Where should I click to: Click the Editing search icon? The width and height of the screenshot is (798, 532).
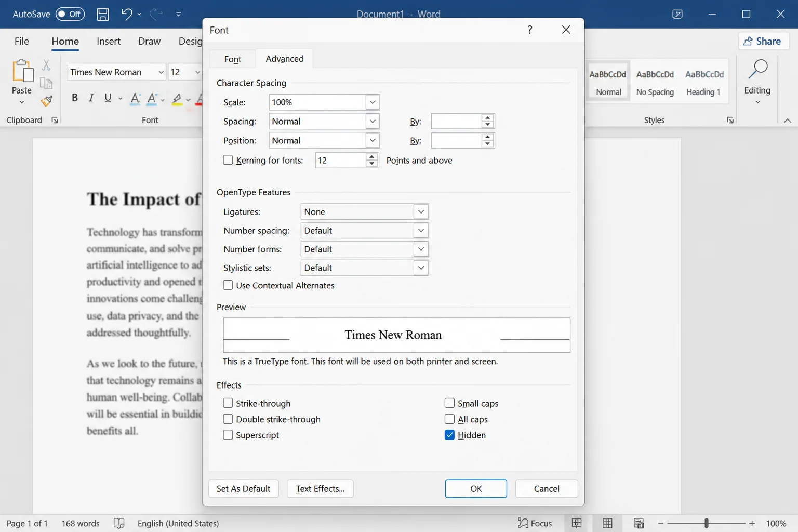pyautogui.click(x=758, y=69)
